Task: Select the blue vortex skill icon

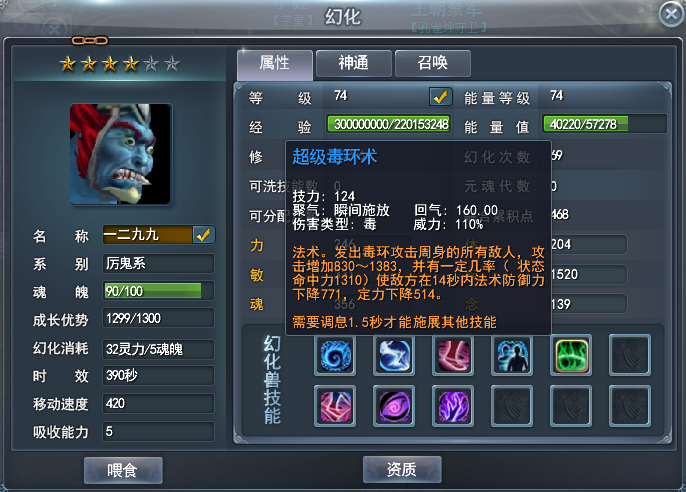Action: [335, 355]
